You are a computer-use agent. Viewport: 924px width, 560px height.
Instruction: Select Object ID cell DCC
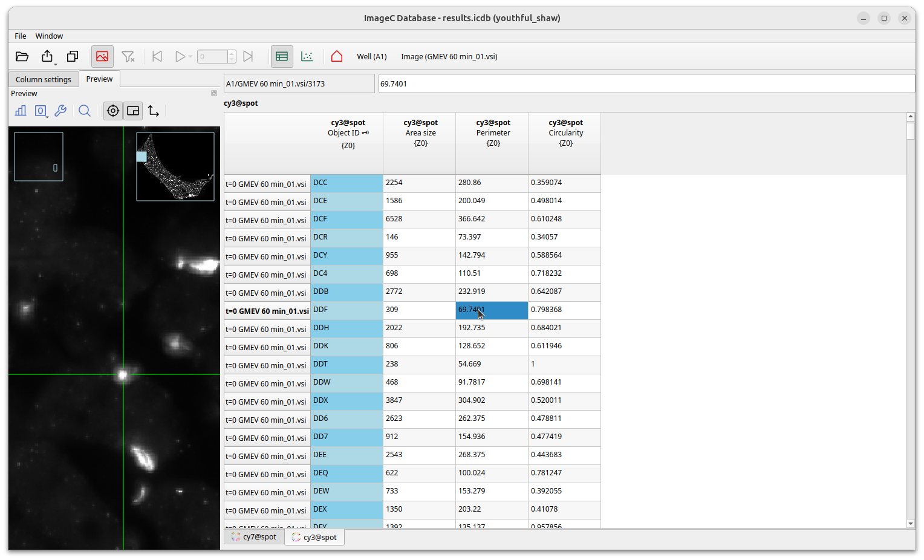pyautogui.click(x=346, y=183)
